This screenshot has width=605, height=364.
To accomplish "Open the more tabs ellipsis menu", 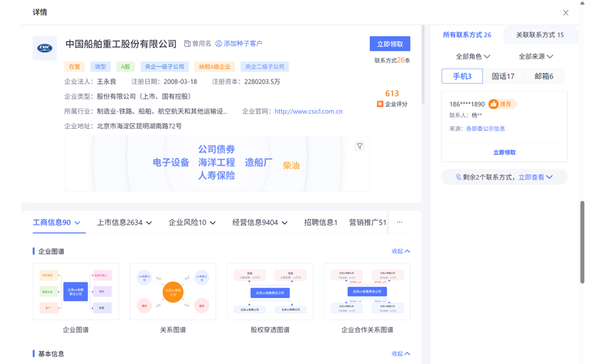I will tap(399, 222).
